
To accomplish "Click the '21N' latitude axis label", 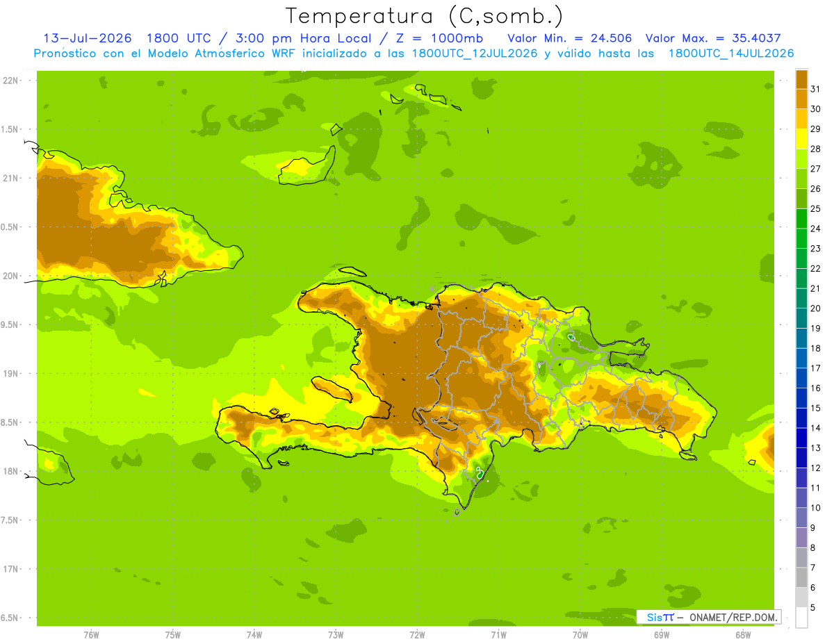I will tap(10, 178).
